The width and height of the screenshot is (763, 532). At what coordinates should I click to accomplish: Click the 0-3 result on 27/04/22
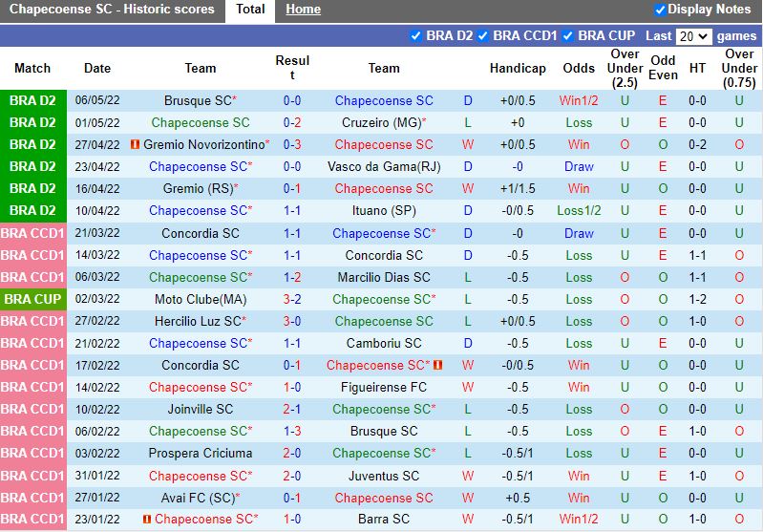(x=292, y=144)
